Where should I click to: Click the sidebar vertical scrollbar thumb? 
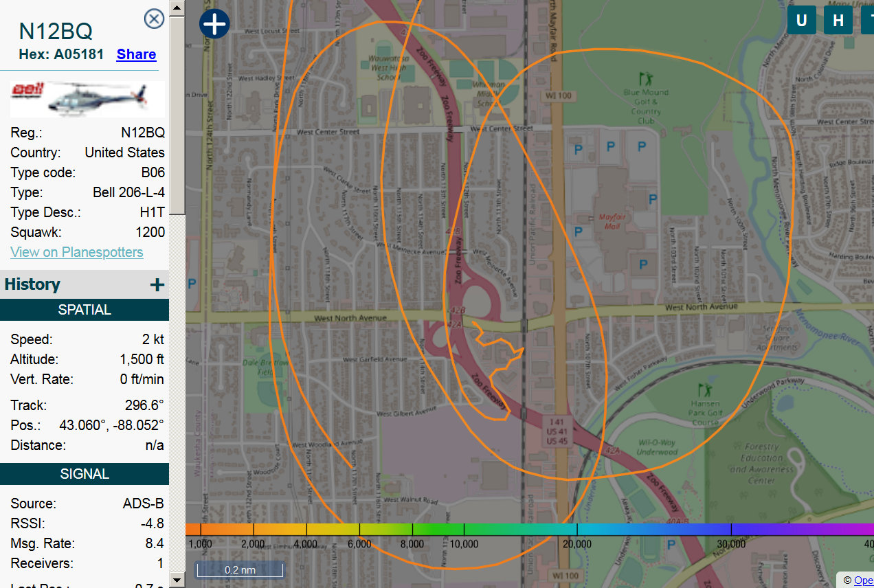(x=177, y=115)
